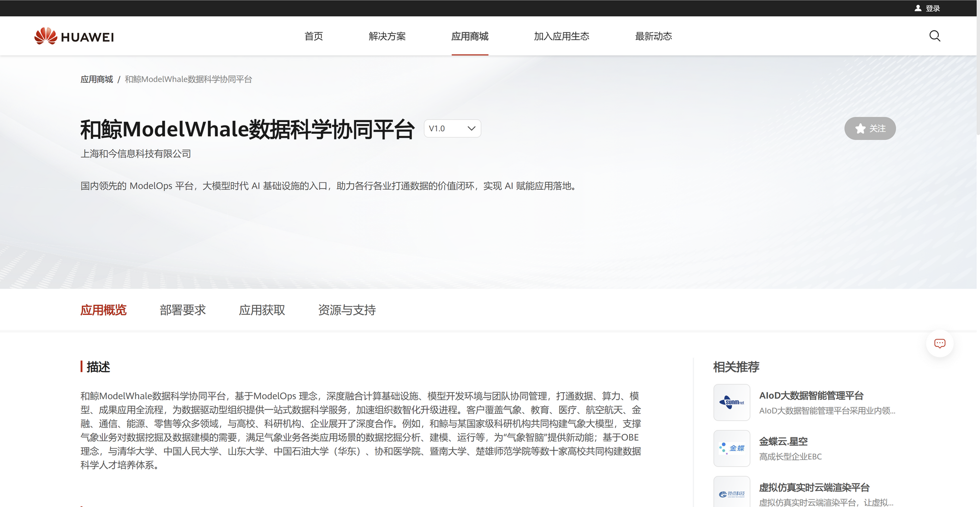Click the 铸点科技 logo thumbnail
Image resolution: width=980 pixels, height=507 pixels.
(x=732, y=493)
